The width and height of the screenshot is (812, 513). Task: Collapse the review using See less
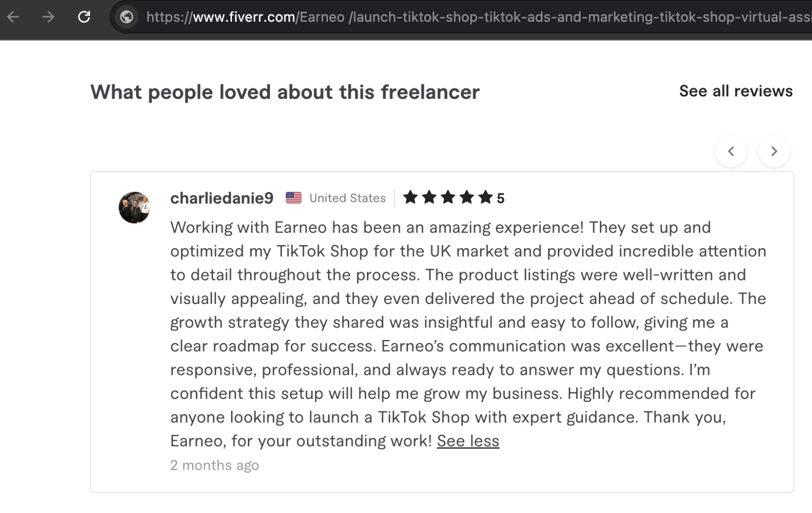click(468, 441)
